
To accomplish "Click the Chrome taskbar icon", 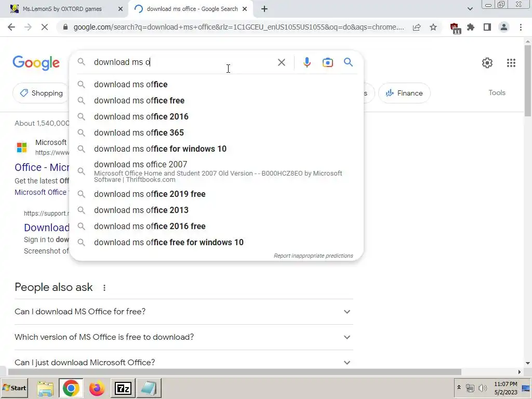I will pos(71,388).
